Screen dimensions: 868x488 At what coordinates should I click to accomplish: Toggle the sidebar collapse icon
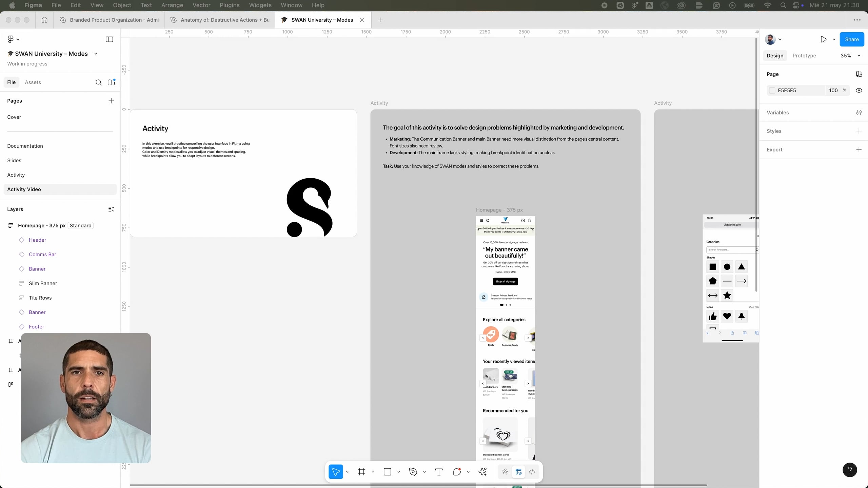(x=109, y=39)
